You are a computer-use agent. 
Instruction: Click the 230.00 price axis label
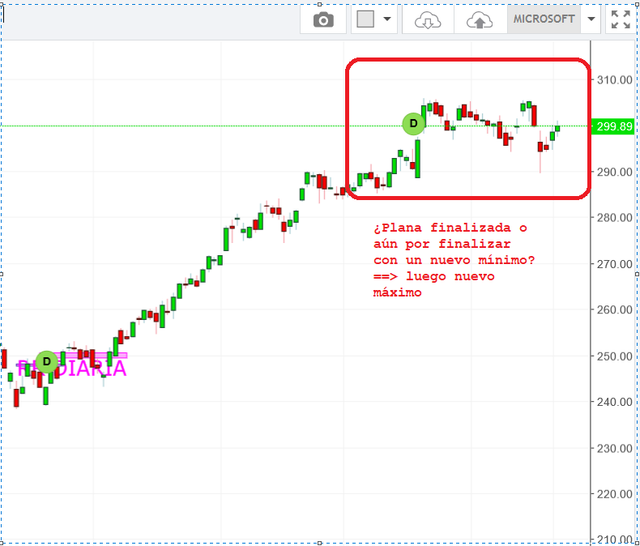614,449
